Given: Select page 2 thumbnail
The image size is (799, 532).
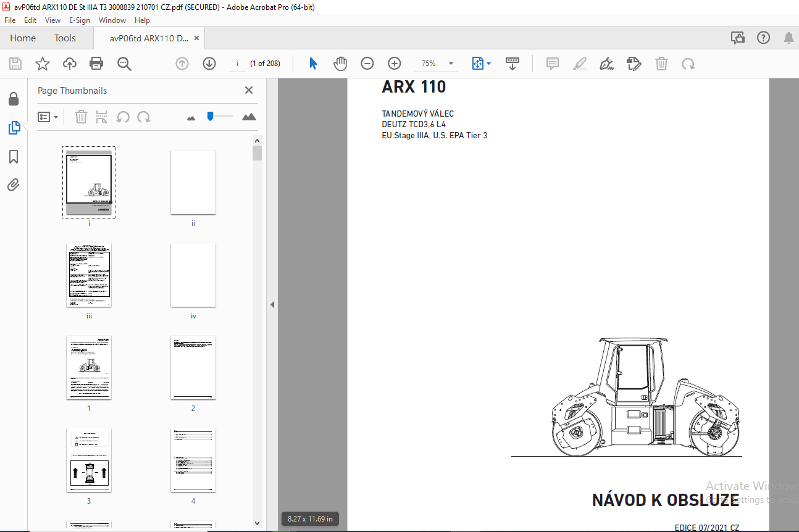Looking at the screenshot, I should pos(193,367).
